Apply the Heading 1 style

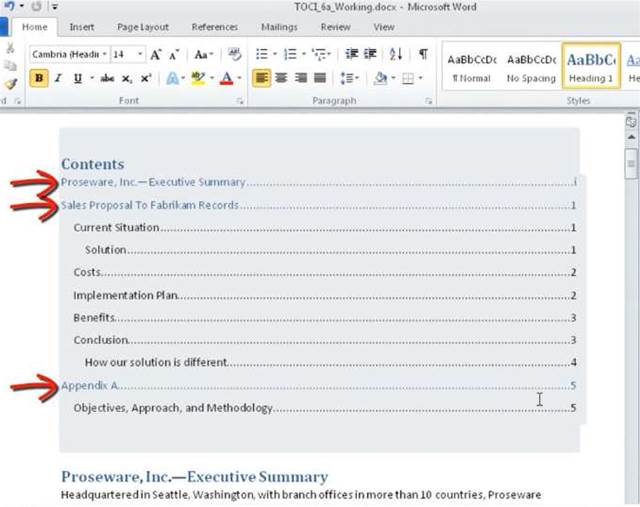591,66
